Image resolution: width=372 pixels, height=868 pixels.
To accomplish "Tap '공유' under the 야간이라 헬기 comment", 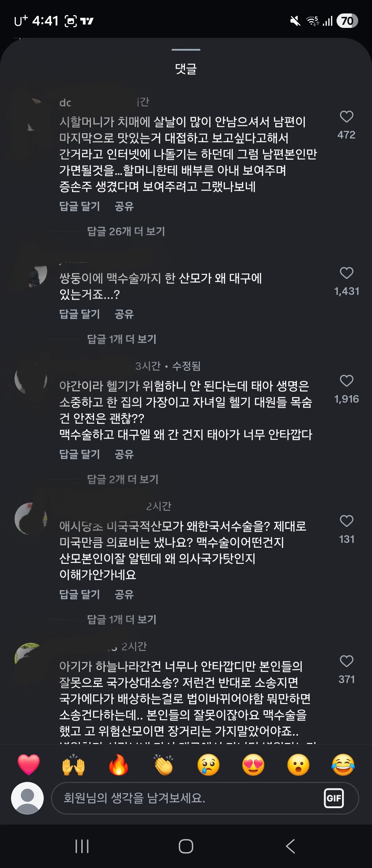I will pyautogui.click(x=124, y=454).
